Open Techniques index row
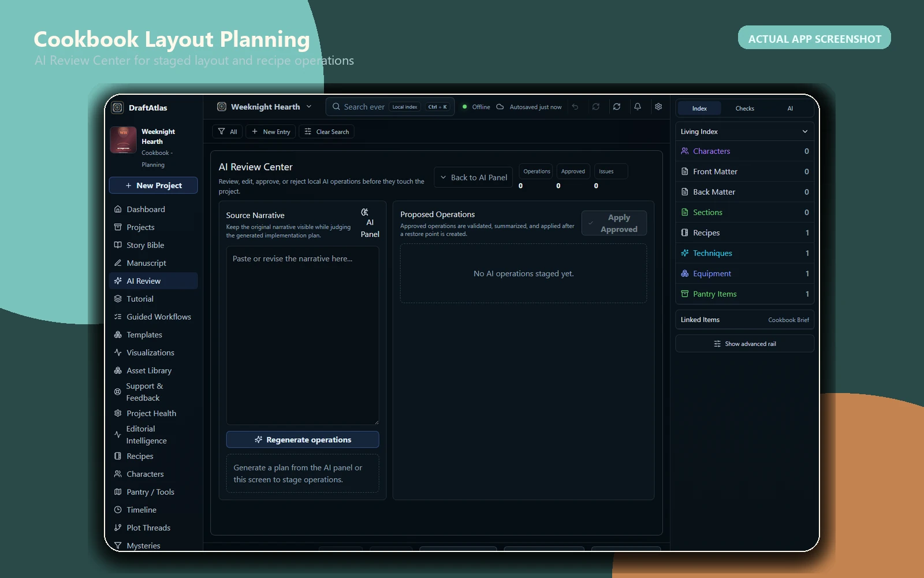Viewport: 924px width, 578px height. point(745,253)
